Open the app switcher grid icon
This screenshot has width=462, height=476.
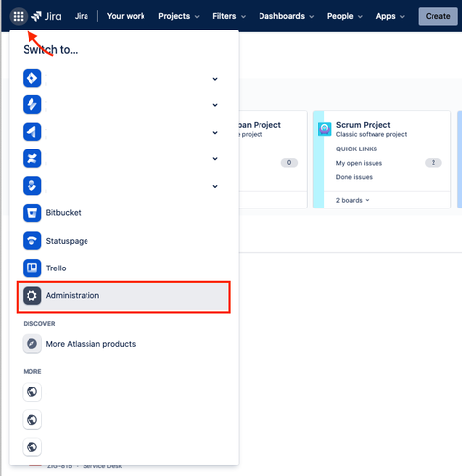pyautogui.click(x=18, y=16)
